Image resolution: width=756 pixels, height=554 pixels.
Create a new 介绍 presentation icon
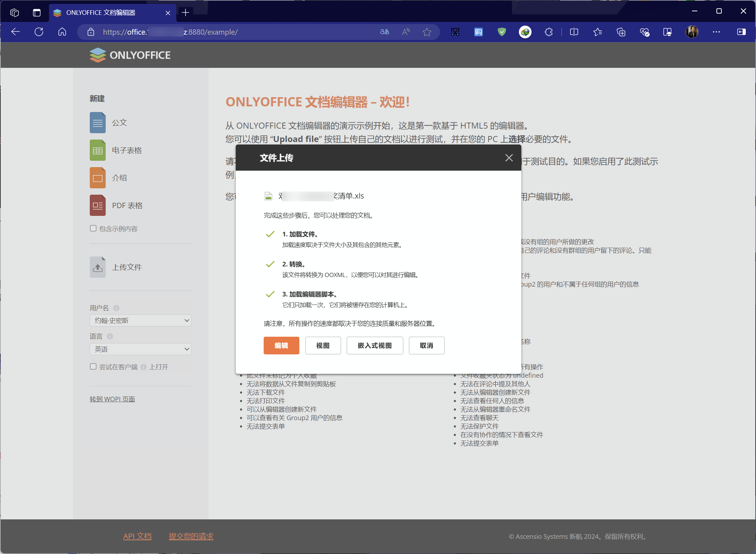pyautogui.click(x=98, y=178)
